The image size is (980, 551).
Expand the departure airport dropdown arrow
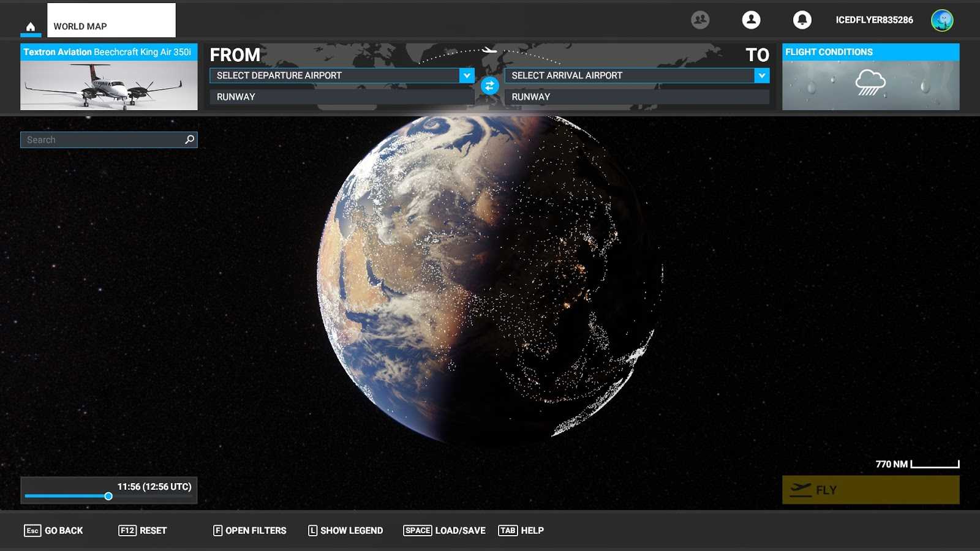point(467,75)
